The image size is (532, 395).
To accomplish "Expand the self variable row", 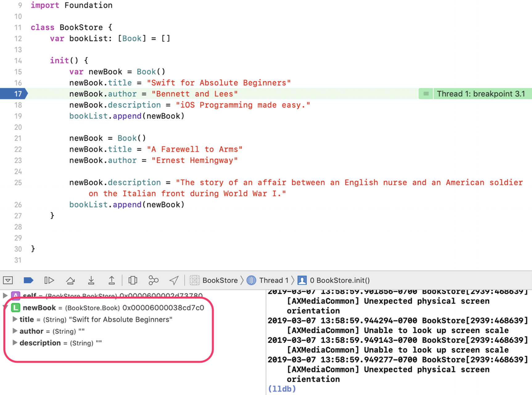I will pos(5,296).
